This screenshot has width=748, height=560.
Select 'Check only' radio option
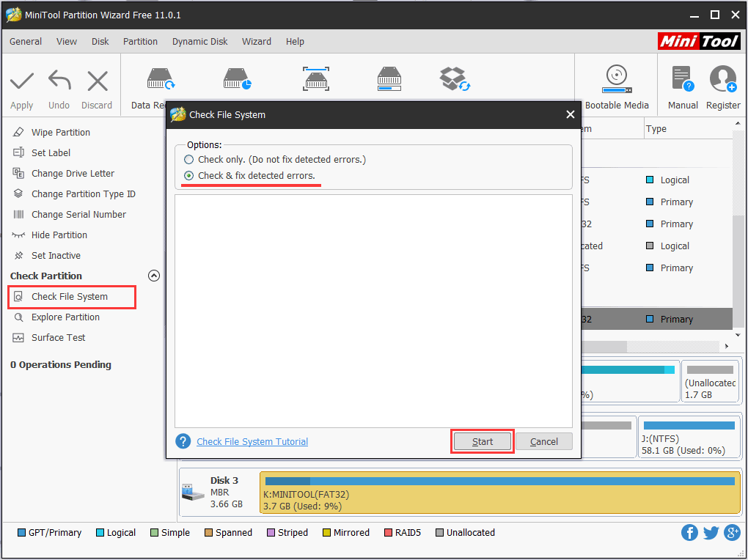189,159
